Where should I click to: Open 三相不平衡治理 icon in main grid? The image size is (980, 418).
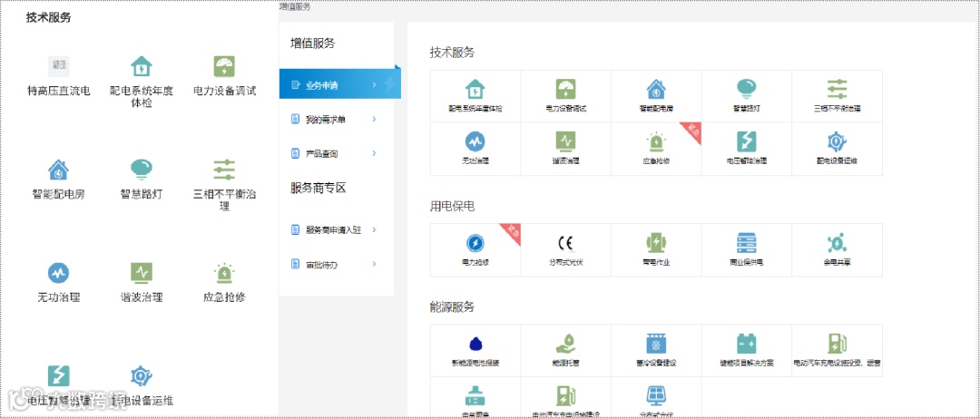(x=837, y=90)
